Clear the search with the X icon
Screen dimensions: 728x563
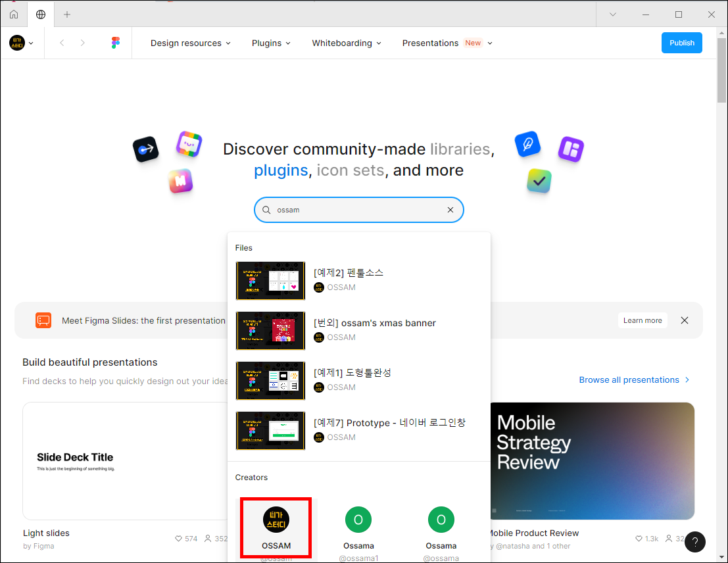pos(450,210)
